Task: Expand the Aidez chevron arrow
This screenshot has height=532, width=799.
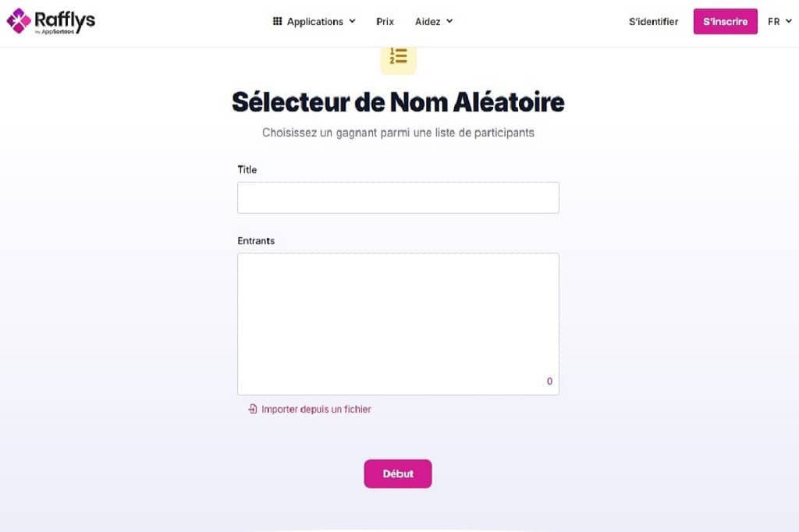Action: [x=449, y=22]
